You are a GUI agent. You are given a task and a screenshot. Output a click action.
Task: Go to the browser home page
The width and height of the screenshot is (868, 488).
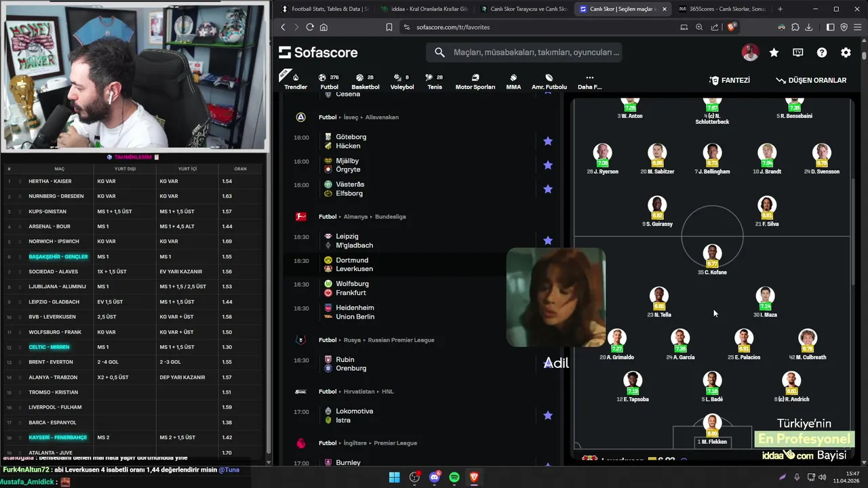click(323, 27)
